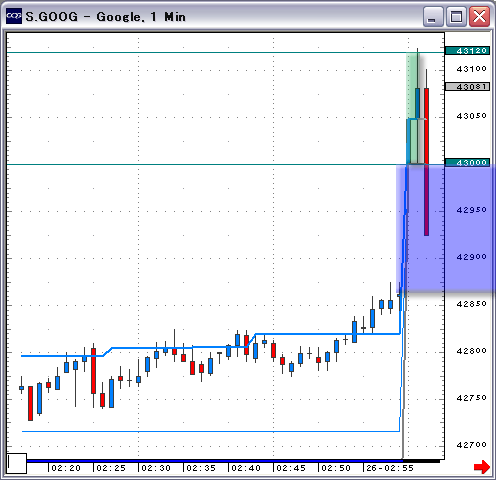Click the 43050 price axis value

coord(471,116)
